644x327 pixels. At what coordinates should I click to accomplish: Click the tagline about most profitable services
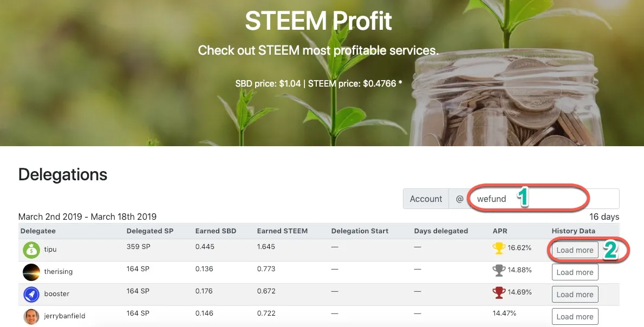pos(318,50)
